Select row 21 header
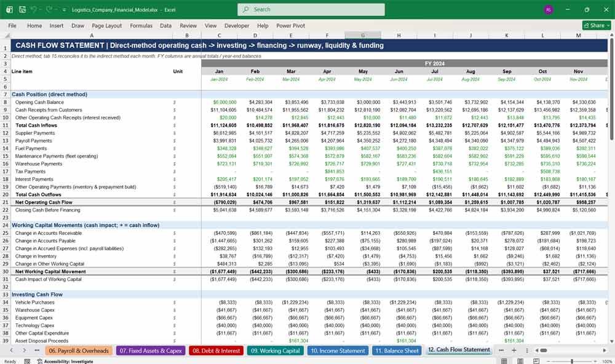 tap(6, 202)
